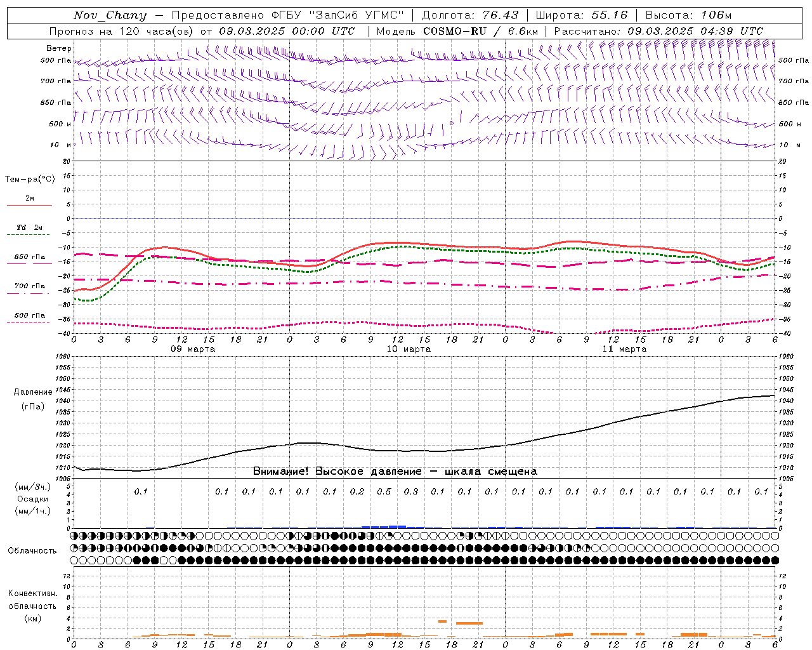The image size is (812, 650).
Task: Click the "Td 2м" dew point legend entry
Action: (x=29, y=227)
